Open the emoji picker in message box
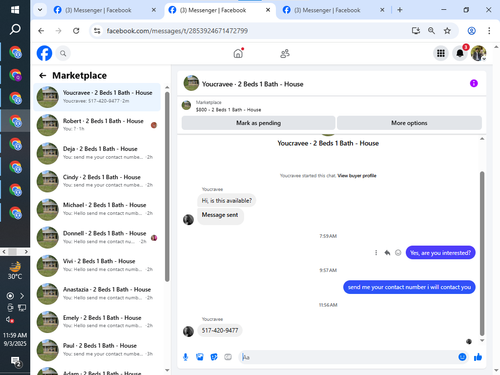Image resolution: width=500 pixels, height=375 pixels. pos(462,357)
